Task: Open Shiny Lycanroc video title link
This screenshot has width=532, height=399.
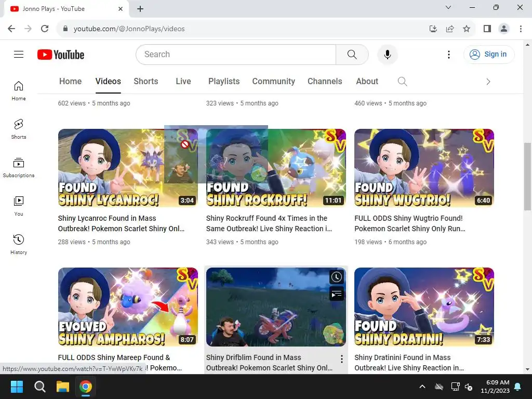Action: tap(122, 223)
